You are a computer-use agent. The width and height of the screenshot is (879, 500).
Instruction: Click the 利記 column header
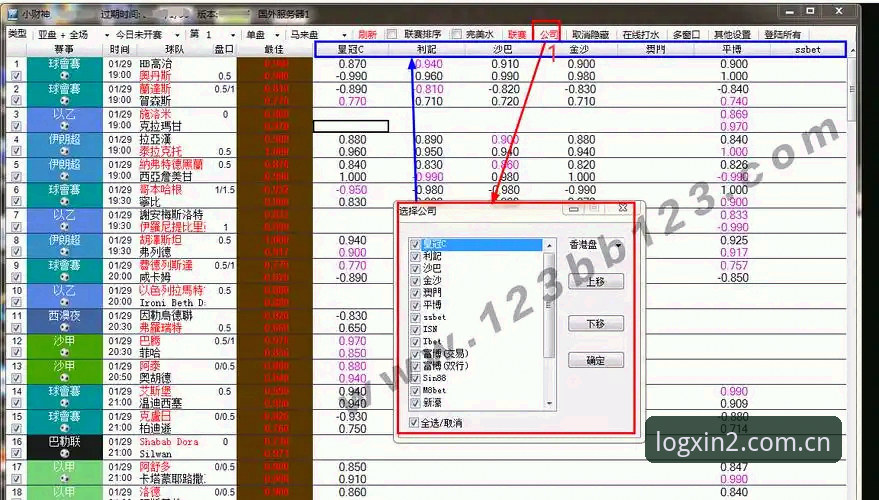pyautogui.click(x=427, y=49)
